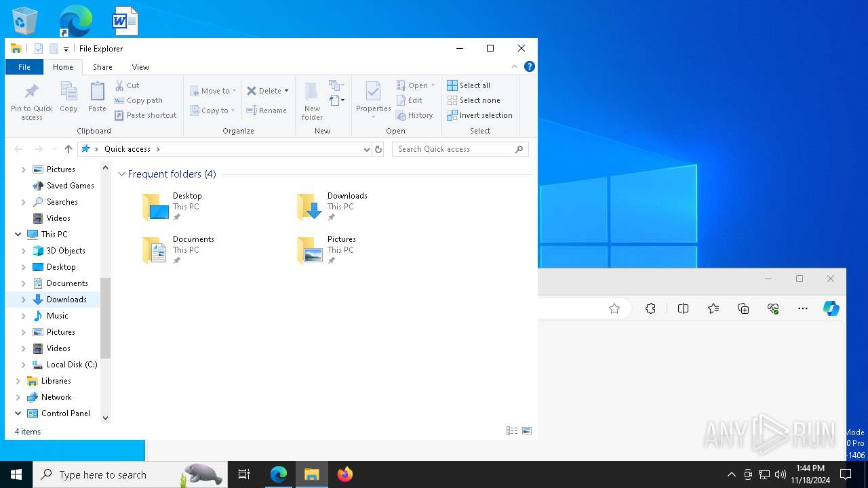
Task: Switch to the View ribbon tab
Action: [x=140, y=67]
